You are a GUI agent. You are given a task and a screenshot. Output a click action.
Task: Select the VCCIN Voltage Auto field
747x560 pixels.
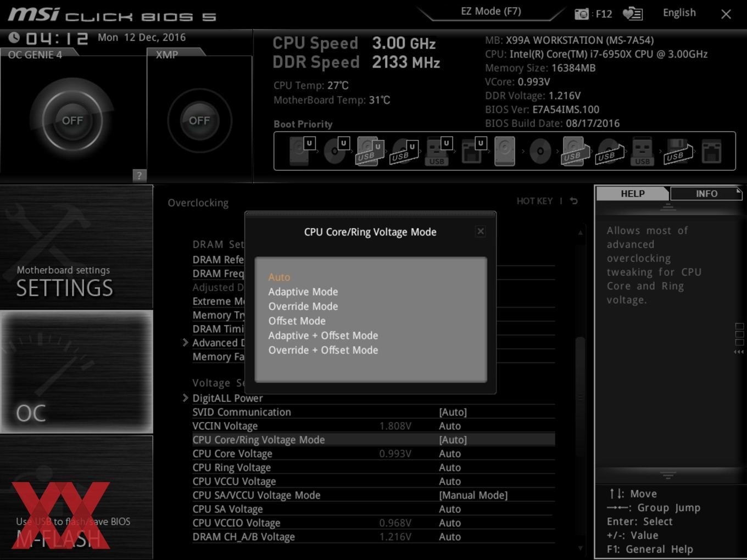pos(450,426)
